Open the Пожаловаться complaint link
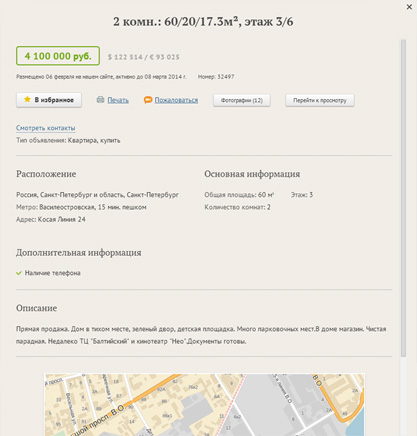Screen dimensions: 417x436 (x=176, y=100)
